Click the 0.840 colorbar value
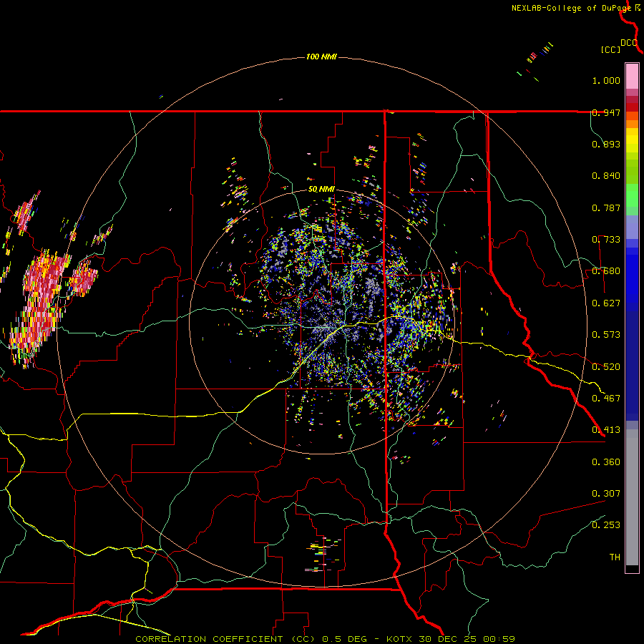 (x=606, y=176)
